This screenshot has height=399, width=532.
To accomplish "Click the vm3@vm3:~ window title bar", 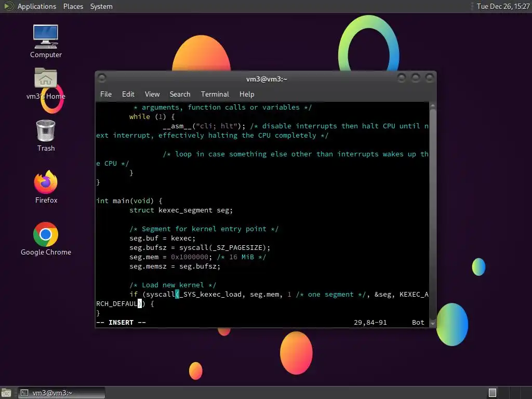I will (x=267, y=79).
